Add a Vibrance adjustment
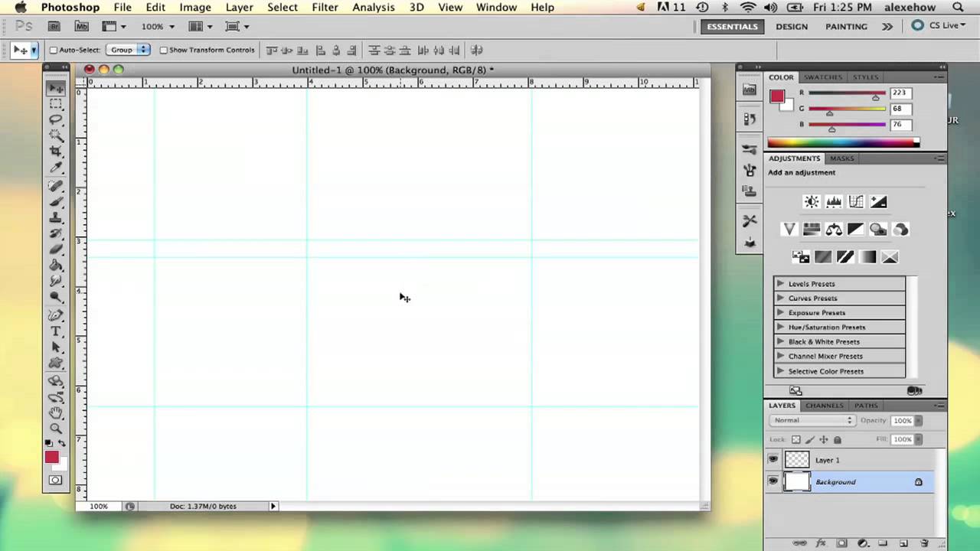Image resolution: width=980 pixels, height=551 pixels. pos(789,230)
